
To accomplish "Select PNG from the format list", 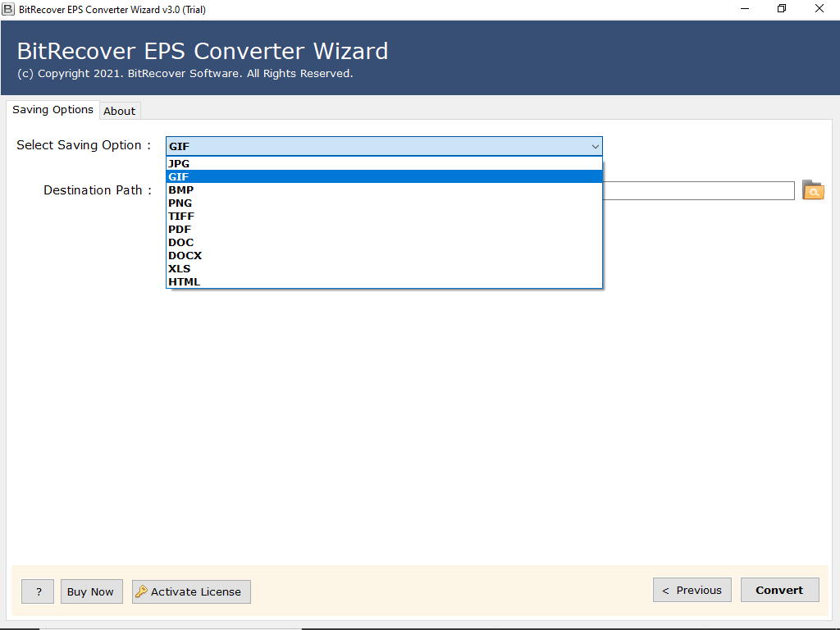I will [x=384, y=203].
